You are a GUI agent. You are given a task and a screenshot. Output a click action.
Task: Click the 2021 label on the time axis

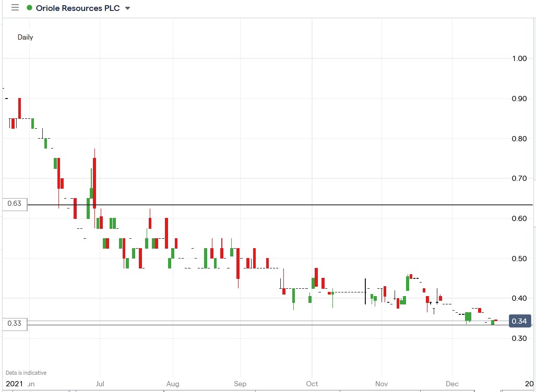pos(15,383)
